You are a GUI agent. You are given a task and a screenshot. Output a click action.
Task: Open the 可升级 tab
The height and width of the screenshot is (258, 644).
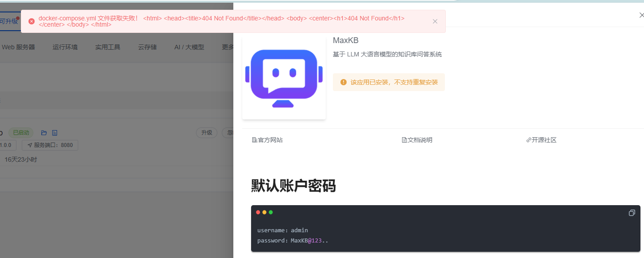(9, 21)
